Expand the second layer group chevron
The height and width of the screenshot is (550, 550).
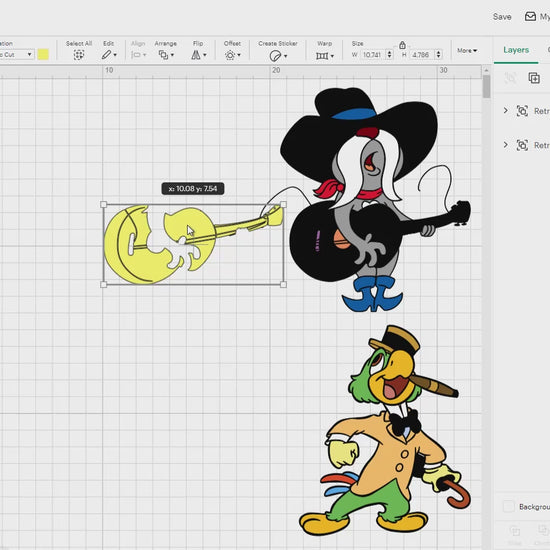pyautogui.click(x=505, y=145)
